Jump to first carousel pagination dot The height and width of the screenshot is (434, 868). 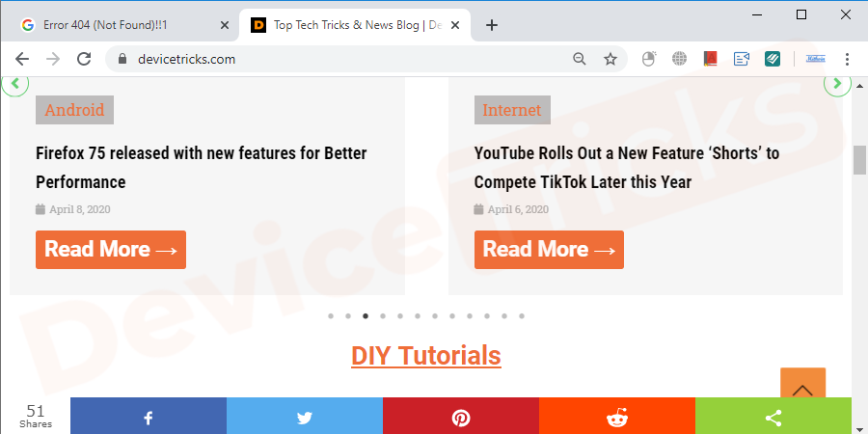pyautogui.click(x=331, y=316)
